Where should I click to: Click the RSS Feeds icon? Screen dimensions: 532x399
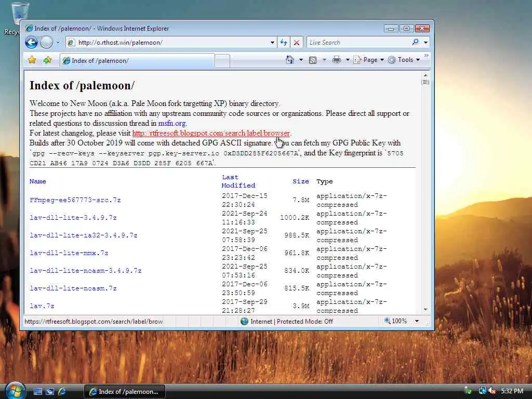click(313, 60)
